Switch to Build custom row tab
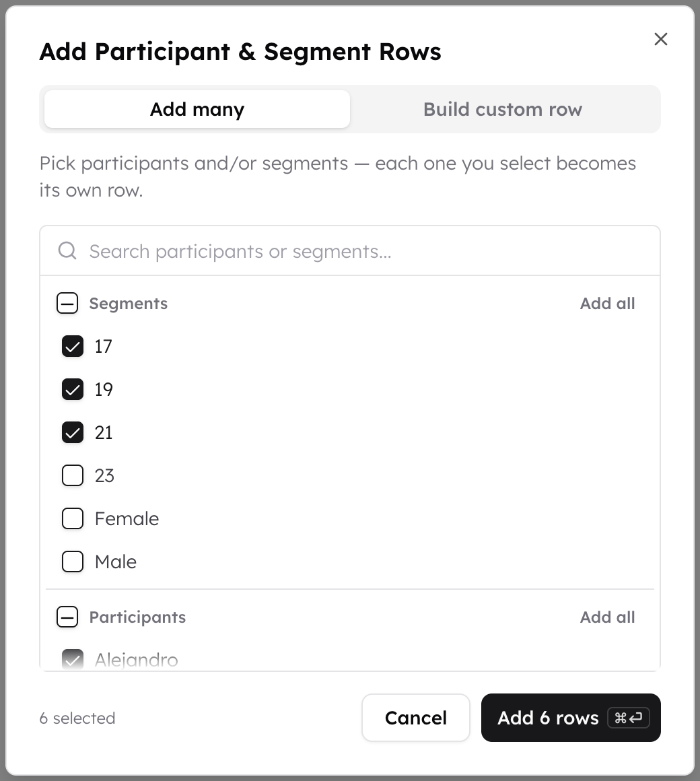Viewport: 700px width, 781px height. (x=503, y=109)
